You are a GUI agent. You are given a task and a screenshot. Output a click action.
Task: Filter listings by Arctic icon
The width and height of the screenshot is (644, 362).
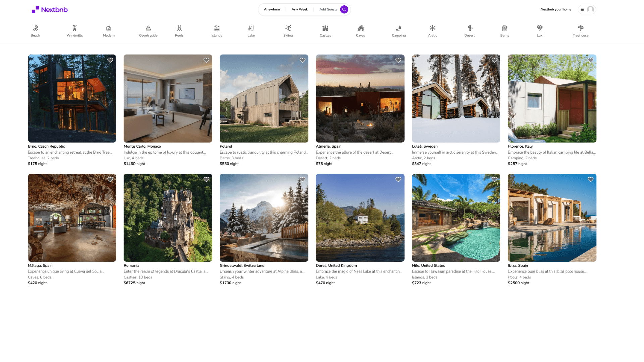click(x=432, y=28)
